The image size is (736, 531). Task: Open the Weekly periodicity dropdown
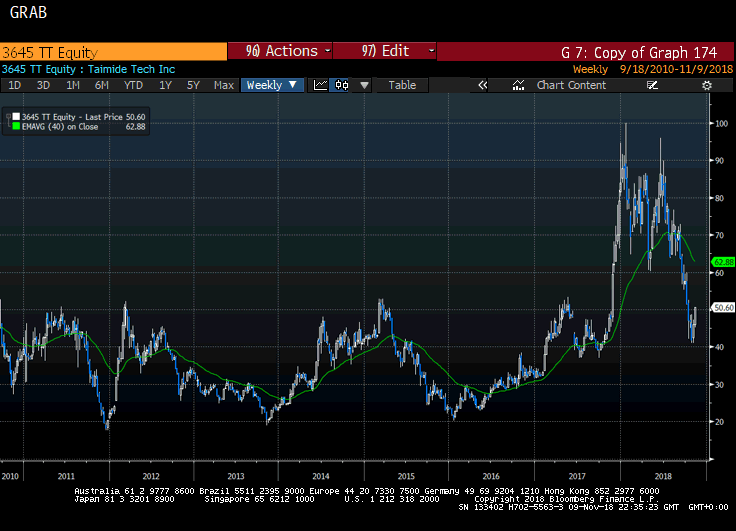[x=272, y=85]
